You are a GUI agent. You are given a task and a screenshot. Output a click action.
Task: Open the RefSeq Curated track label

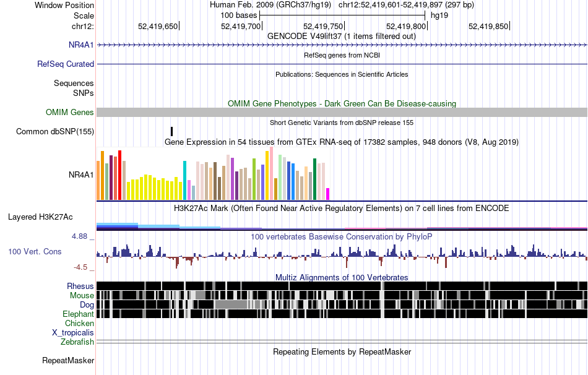pos(66,64)
